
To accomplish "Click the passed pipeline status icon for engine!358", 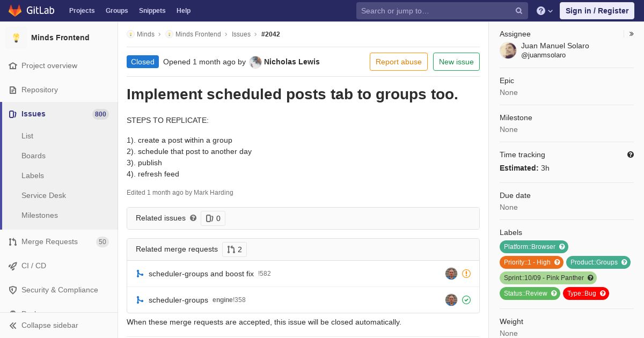I will [x=466, y=300].
